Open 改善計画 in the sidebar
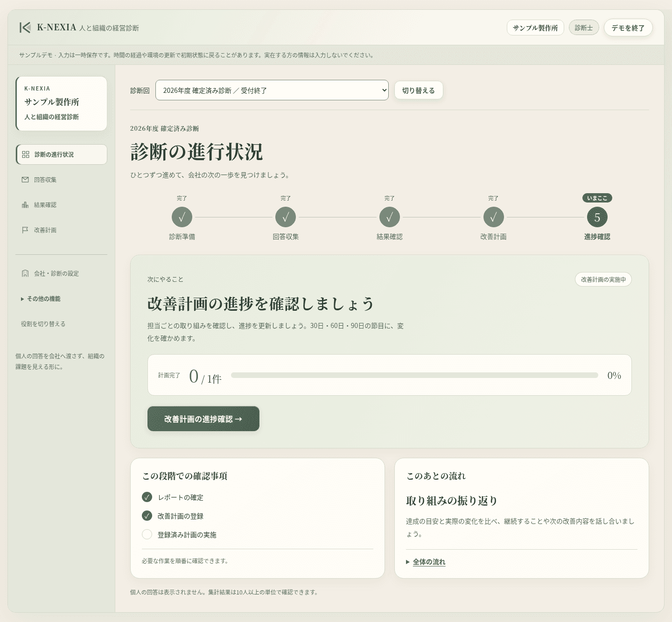 [62, 230]
